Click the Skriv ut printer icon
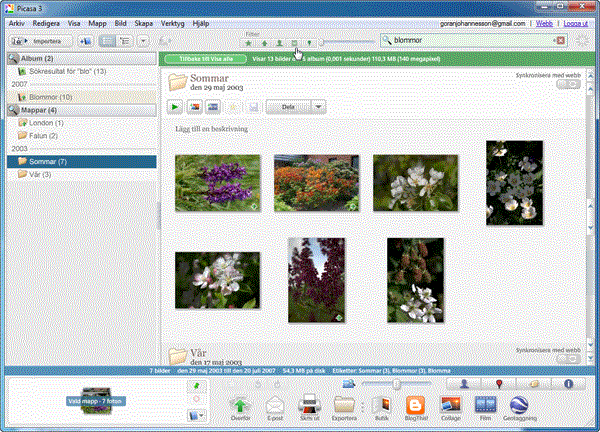The height and width of the screenshot is (432, 600). tap(309, 405)
